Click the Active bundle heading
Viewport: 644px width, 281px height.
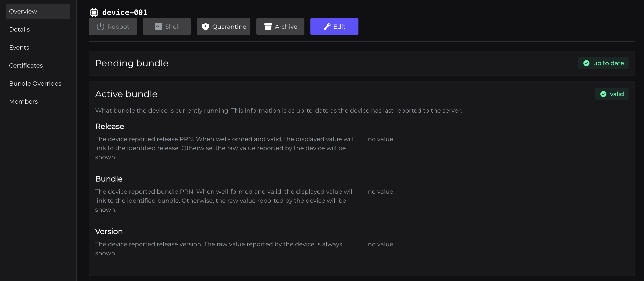(x=126, y=94)
